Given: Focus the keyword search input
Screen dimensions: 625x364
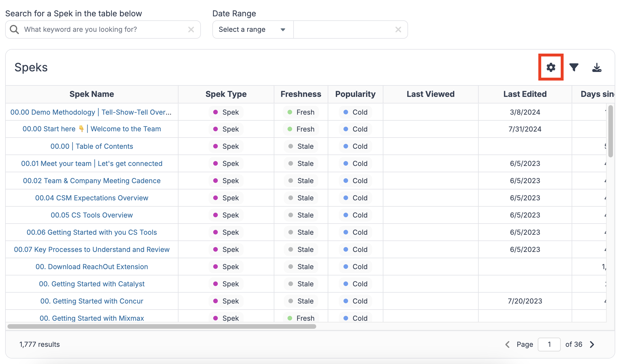Looking at the screenshot, I should [103, 30].
